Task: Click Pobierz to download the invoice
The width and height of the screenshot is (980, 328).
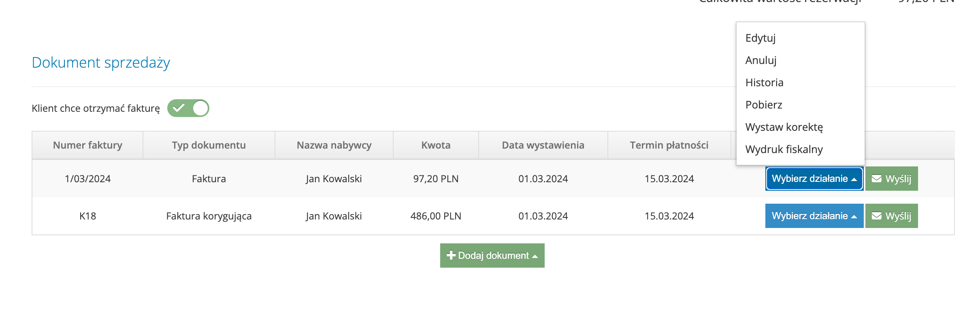Action: pos(763,105)
